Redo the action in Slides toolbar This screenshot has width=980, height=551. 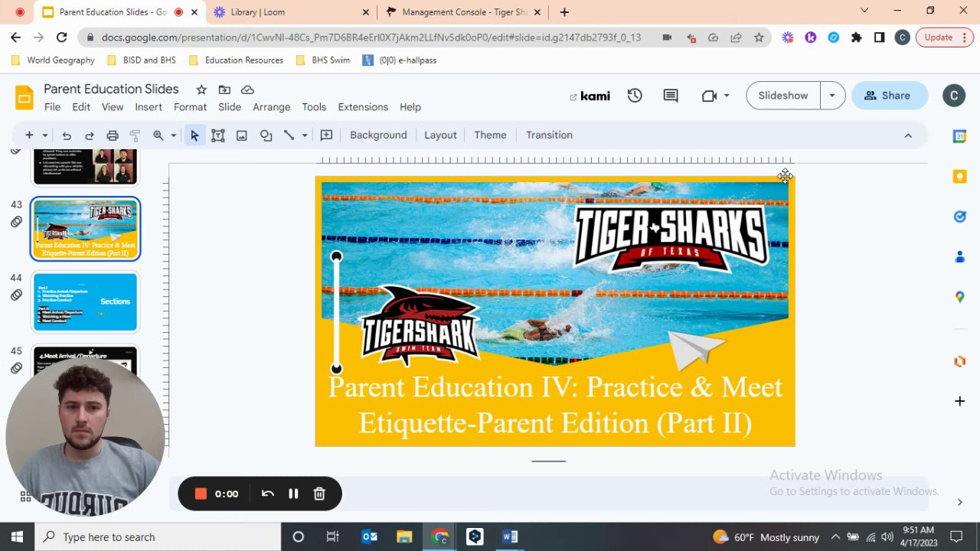point(90,135)
